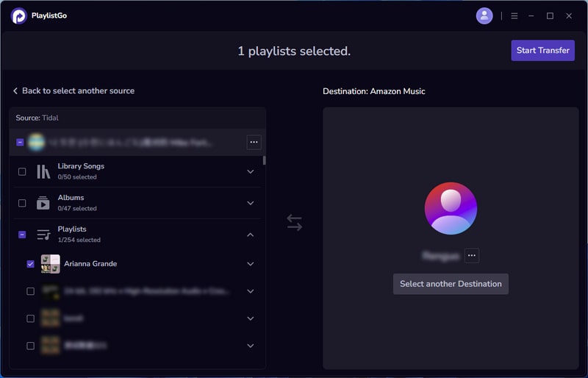Click 'Source: Tidal' header text
The height and width of the screenshot is (378, 588).
[37, 118]
